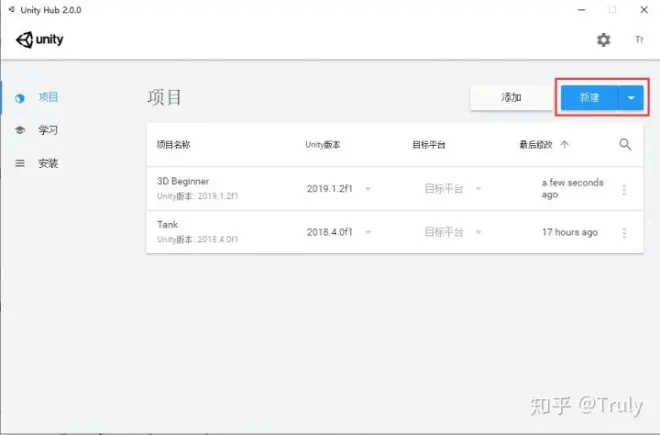Close the Unity Hub window

644,10
